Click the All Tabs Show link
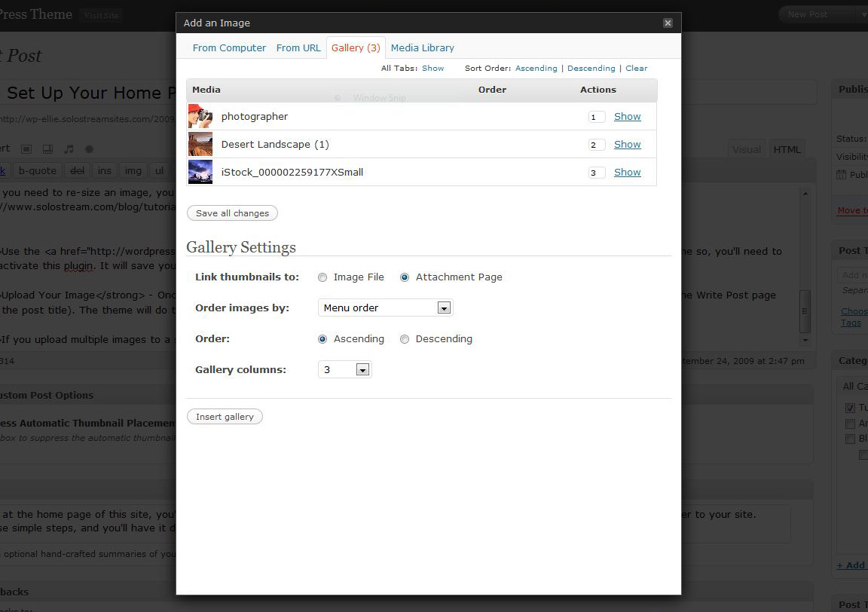Image resolution: width=868 pixels, height=612 pixels. pyautogui.click(x=433, y=68)
